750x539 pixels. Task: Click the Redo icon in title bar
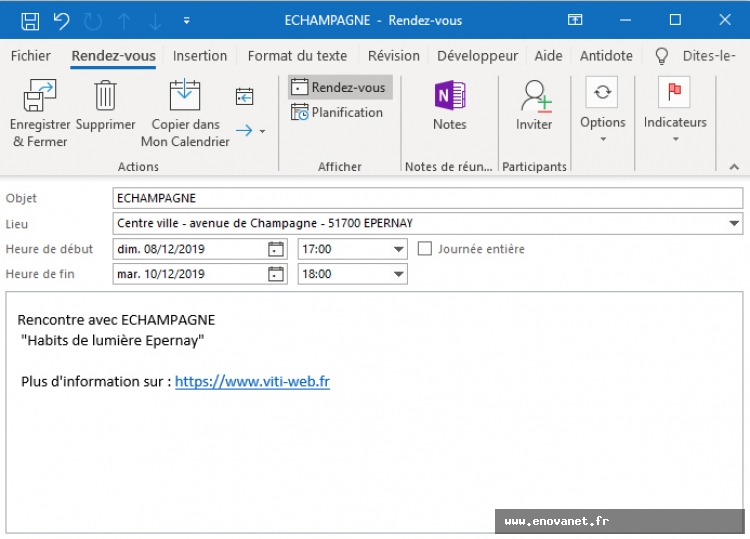point(92,21)
